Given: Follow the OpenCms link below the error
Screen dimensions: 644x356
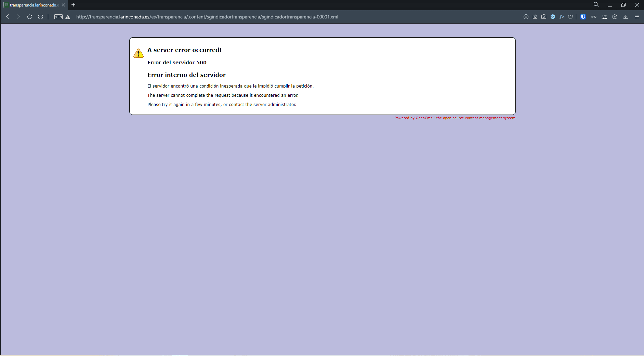Looking at the screenshot, I should pos(424,118).
